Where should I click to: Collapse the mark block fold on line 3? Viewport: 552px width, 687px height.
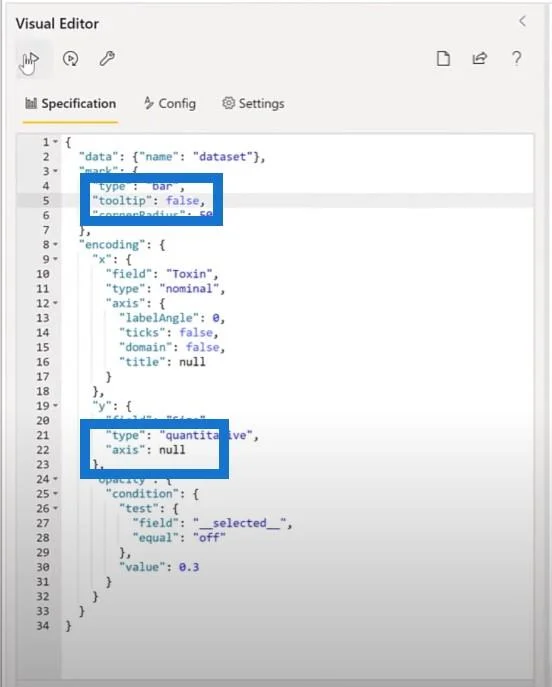(x=56, y=171)
